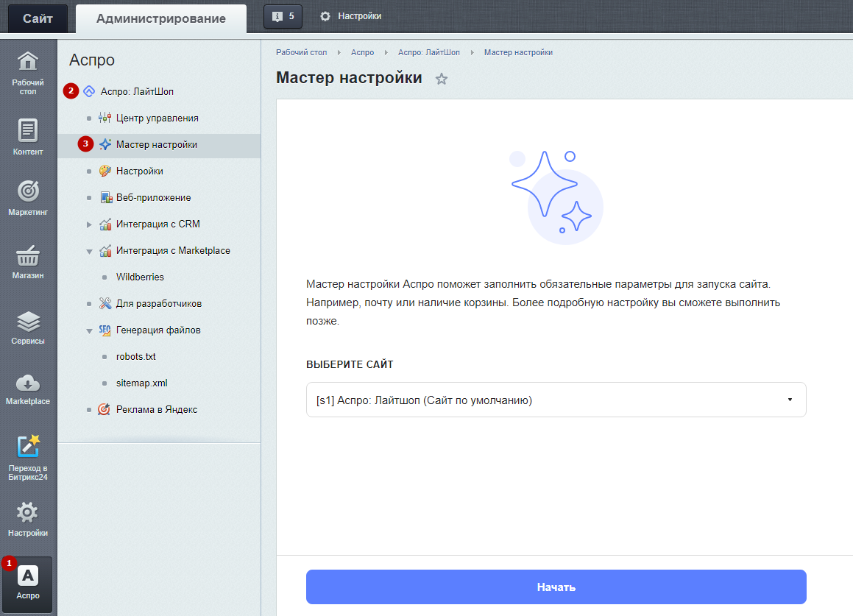Screen dimensions: 853x616
Task: Select Мастер настройки in the tree
Action: 157,145
